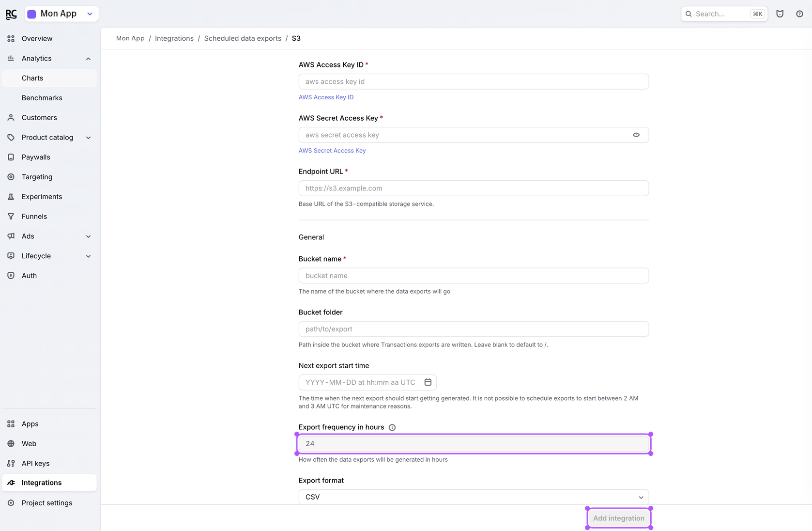Click the Web globe icon
Image resolution: width=812 pixels, height=531 pixels.
pyautogui.click(x=11, y=444)
